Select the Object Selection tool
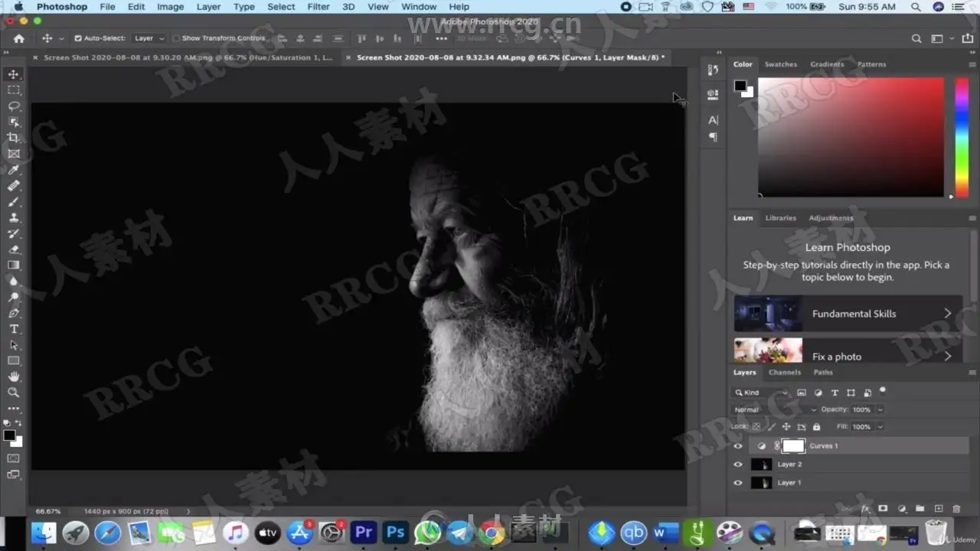 click(14, 122)
